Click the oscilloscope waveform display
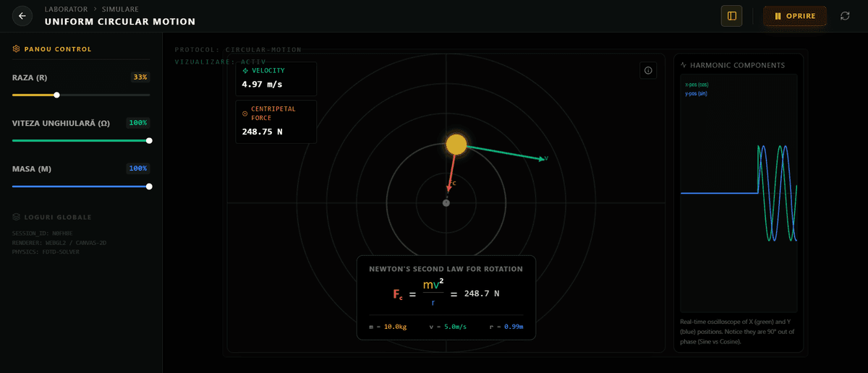This screenshot has height=373, width=868. click(x=739, y=193)
